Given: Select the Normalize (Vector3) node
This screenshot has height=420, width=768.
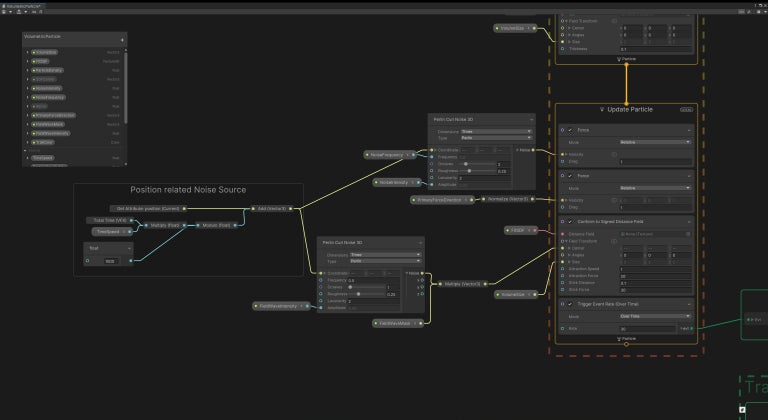Looking at the screenshot, I should (x=508, y=199).
